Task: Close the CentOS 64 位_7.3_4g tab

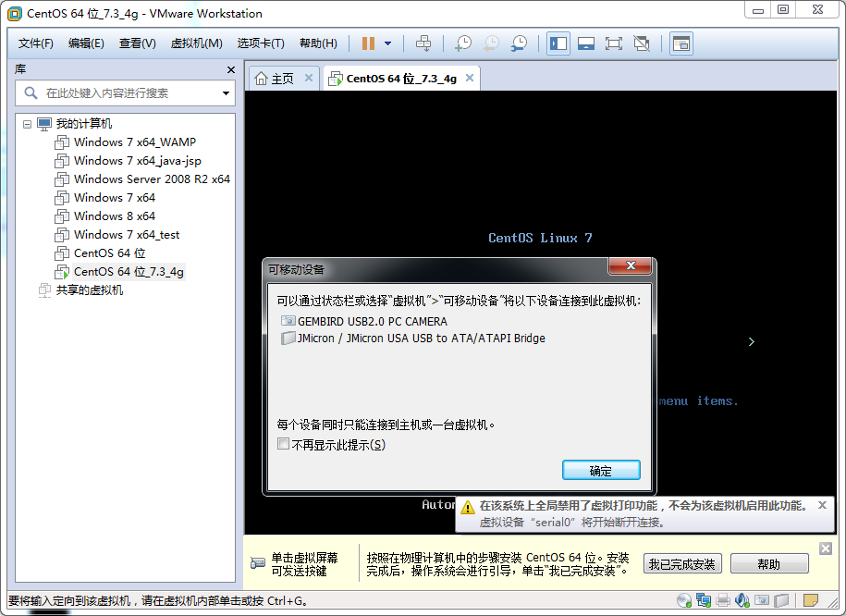Action: point(470,78)
